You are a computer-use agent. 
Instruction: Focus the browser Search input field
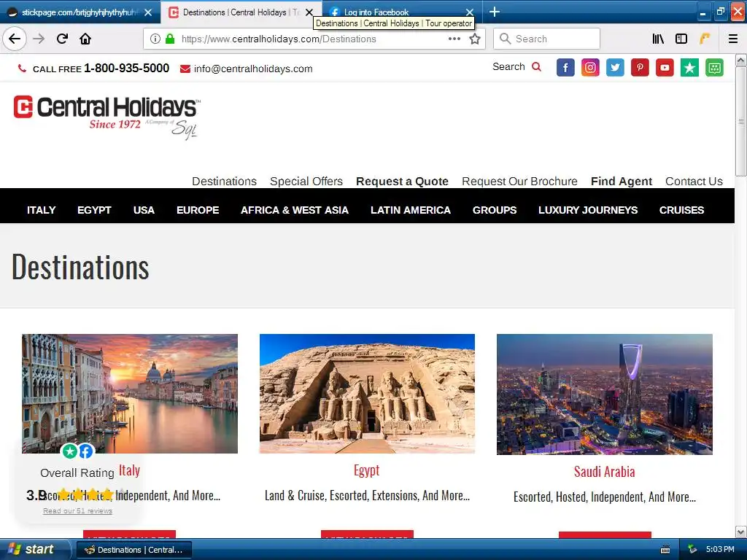(546, 39)
